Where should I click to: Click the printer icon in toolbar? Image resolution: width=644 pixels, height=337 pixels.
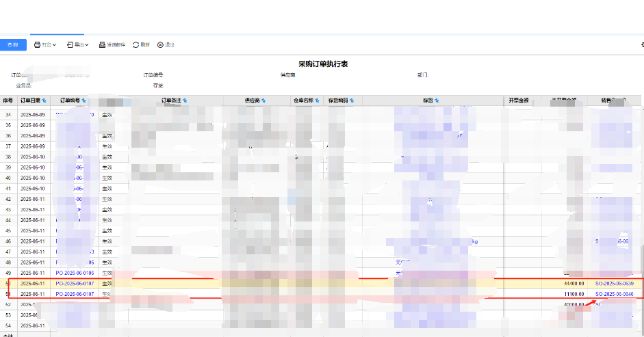38,45
